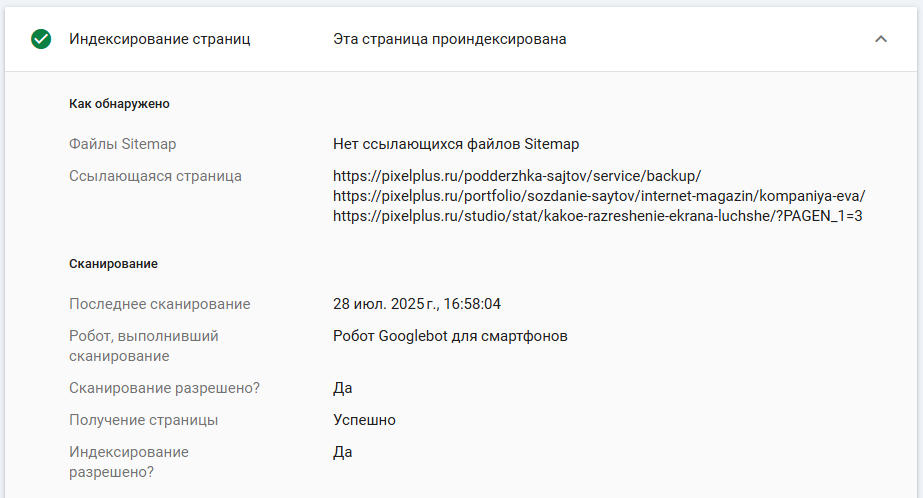This screenshot has width=923, height=498.
Task: Open the kompaniya-eva portfolio referring URL
Action: pyautogui.click(x=598, y=195)
